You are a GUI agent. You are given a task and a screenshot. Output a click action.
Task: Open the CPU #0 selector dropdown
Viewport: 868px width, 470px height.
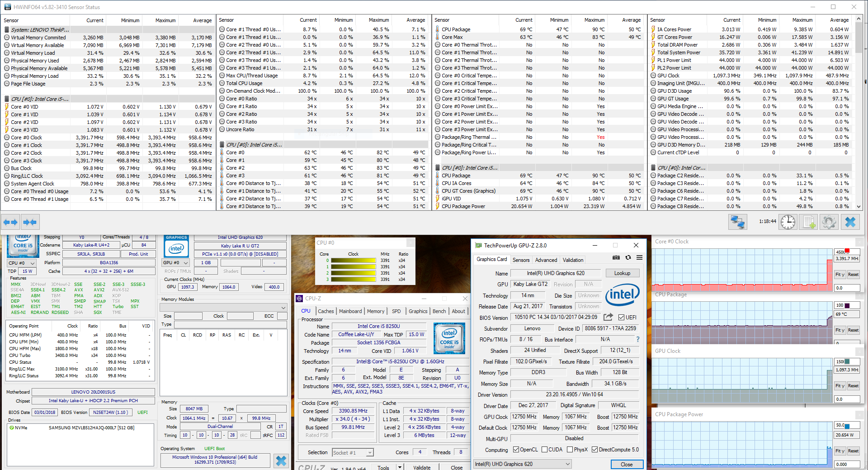(22, 263)
